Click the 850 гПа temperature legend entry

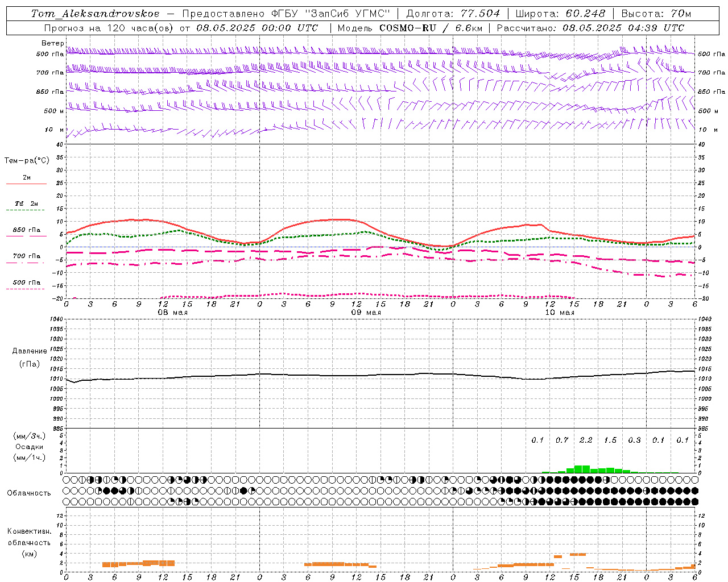pos(27,230)
